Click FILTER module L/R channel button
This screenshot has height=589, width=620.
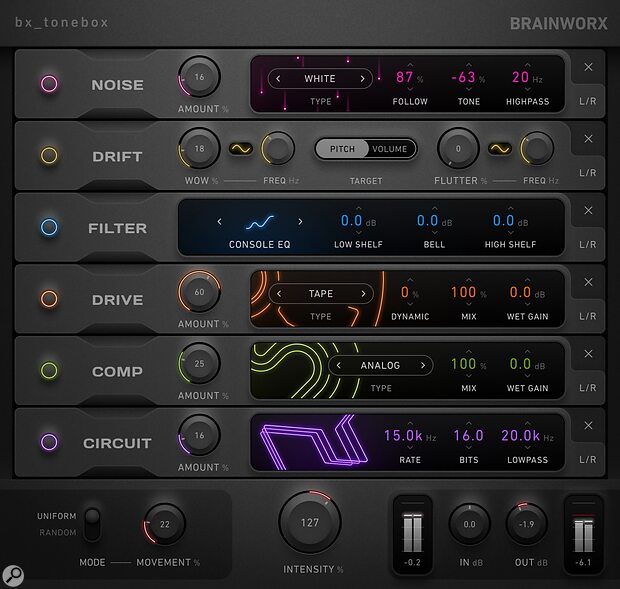point(588,244)
